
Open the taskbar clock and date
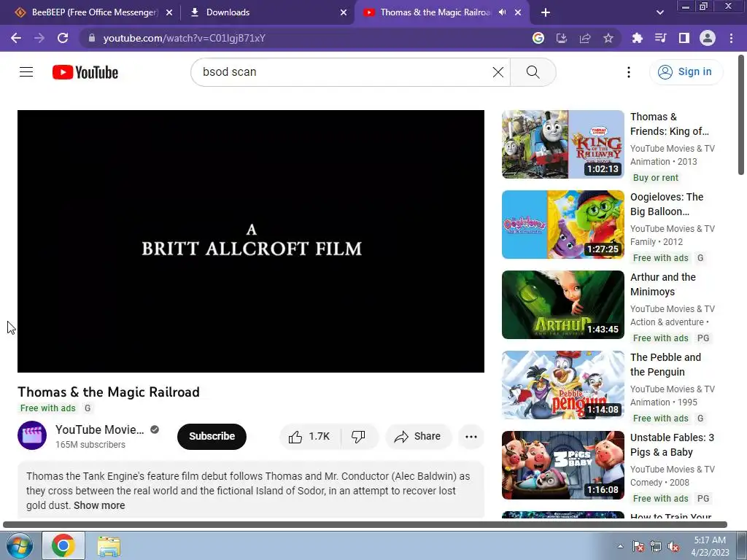[x=710, y=546]
